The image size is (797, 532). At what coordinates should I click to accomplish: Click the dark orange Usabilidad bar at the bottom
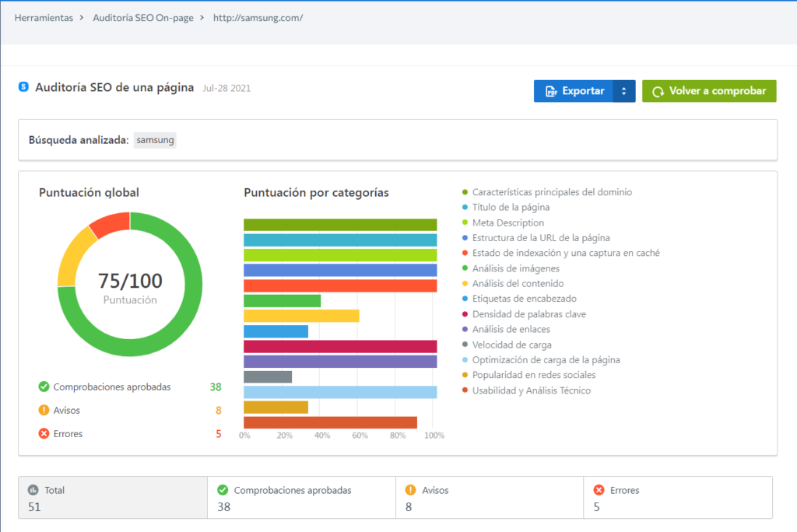coord(330,422)
